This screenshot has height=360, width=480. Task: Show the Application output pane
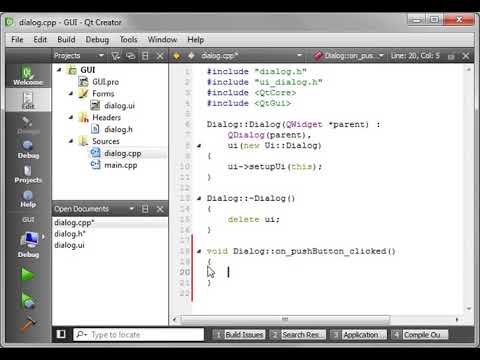tap(359, 334)
